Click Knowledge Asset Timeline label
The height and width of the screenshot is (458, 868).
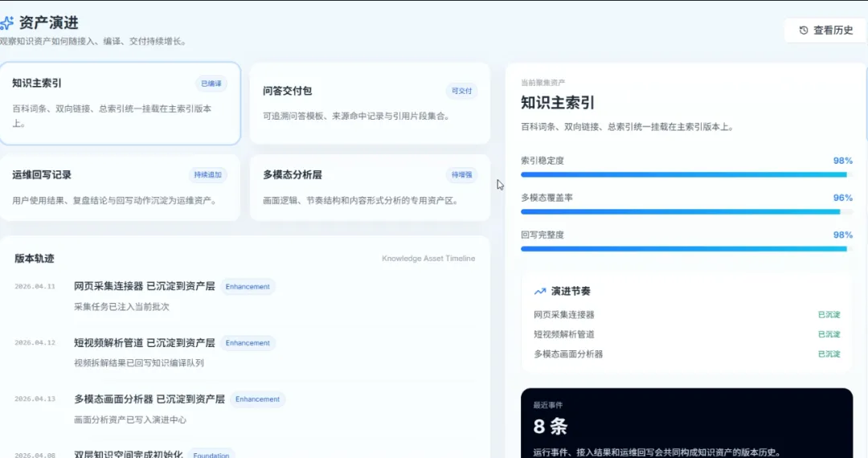(x=428, y=258)
